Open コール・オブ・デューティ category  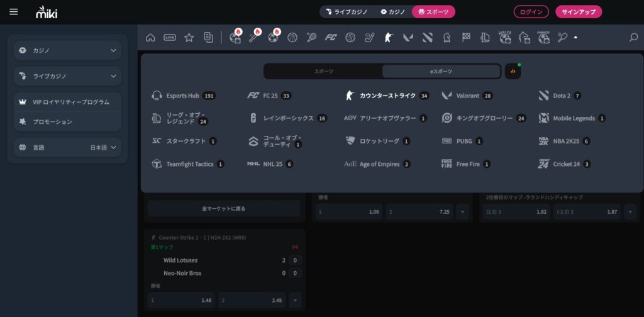pos(274,142)
